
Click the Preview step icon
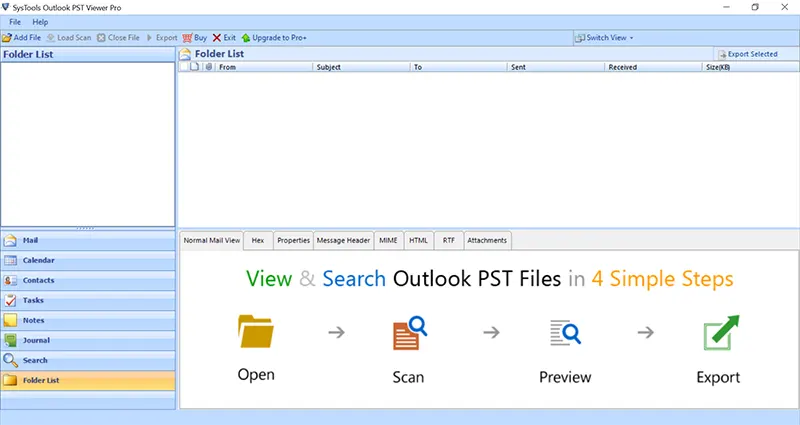(565, 333)
